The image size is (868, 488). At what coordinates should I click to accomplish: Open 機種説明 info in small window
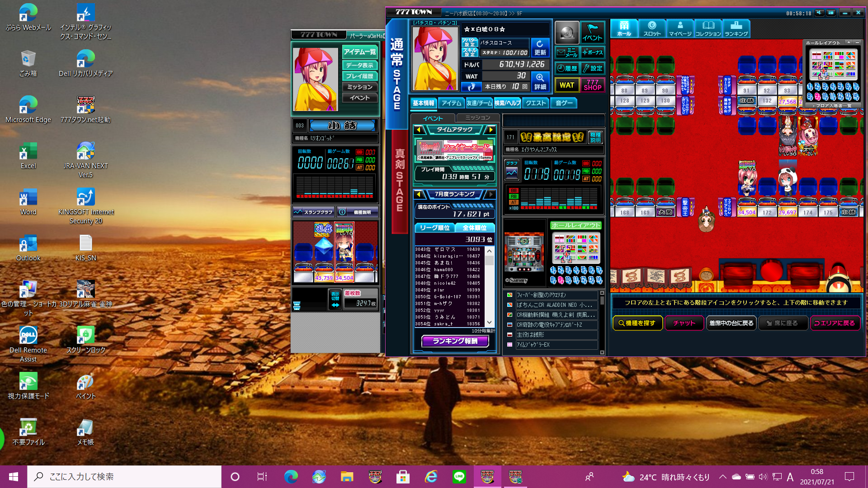357,212
